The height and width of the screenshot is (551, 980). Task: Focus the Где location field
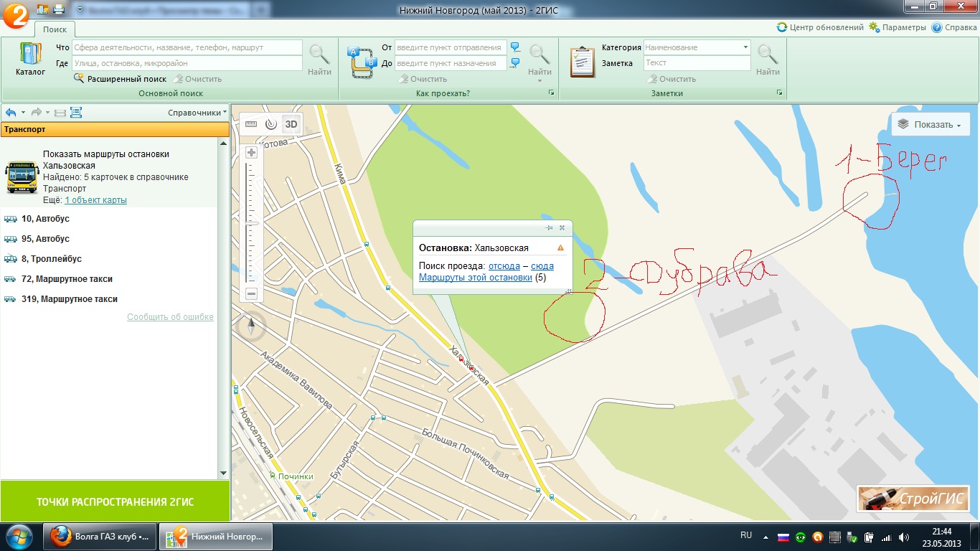tap(187, 63)
